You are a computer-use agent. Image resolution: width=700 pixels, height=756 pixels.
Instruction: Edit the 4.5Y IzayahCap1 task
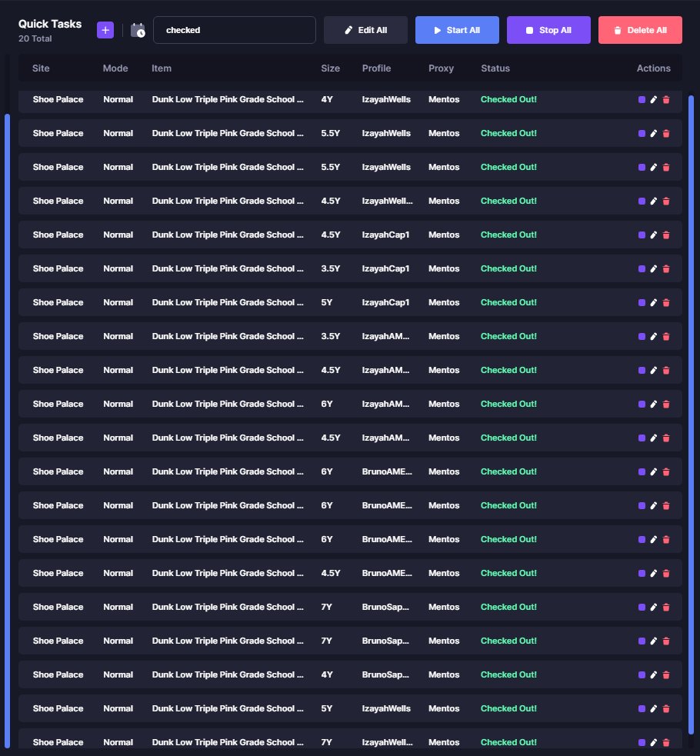654,235
